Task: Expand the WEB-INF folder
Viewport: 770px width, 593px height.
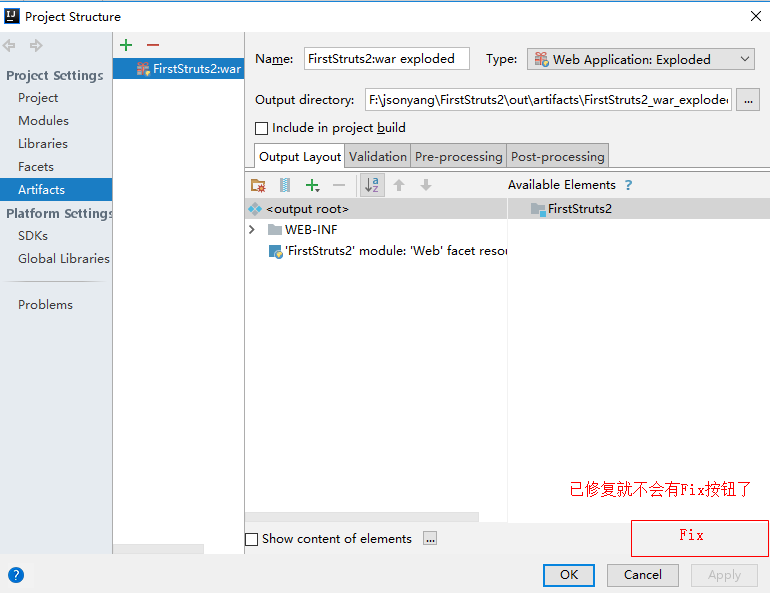Action: [x=252, y=230]
